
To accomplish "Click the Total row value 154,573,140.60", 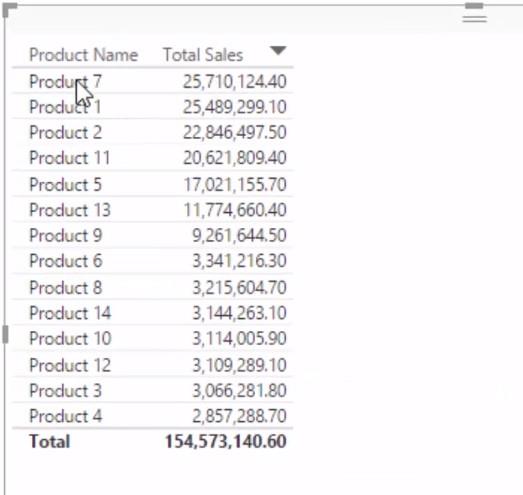I will tap(226, 441).
